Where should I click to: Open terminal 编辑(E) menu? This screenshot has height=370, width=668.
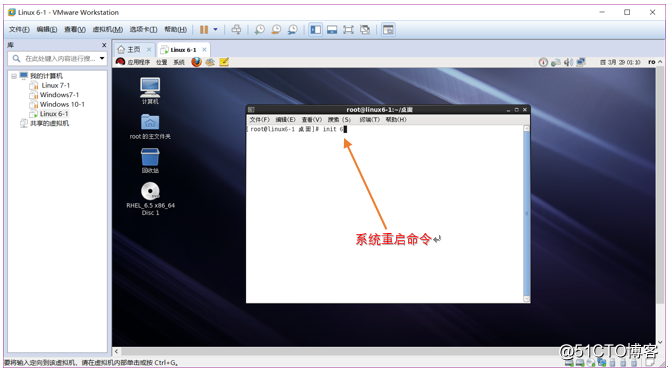[285, 120]
